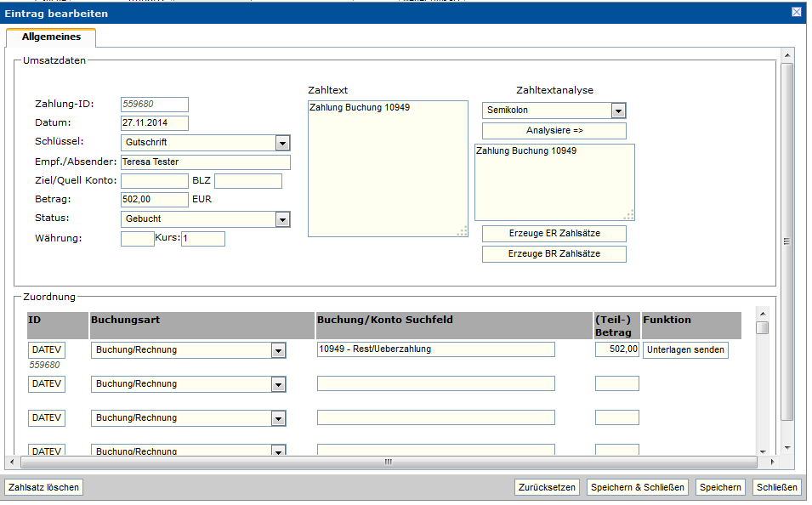Save using the Speichern button
The width and height of the screenshot is (812, 505).
[x=720, y=487]
